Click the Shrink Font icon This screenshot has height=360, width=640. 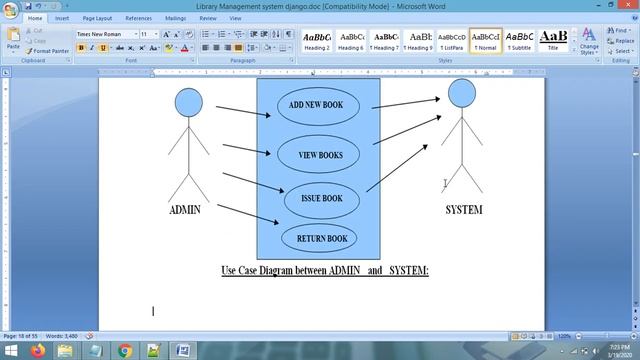[x=177, y=34]
